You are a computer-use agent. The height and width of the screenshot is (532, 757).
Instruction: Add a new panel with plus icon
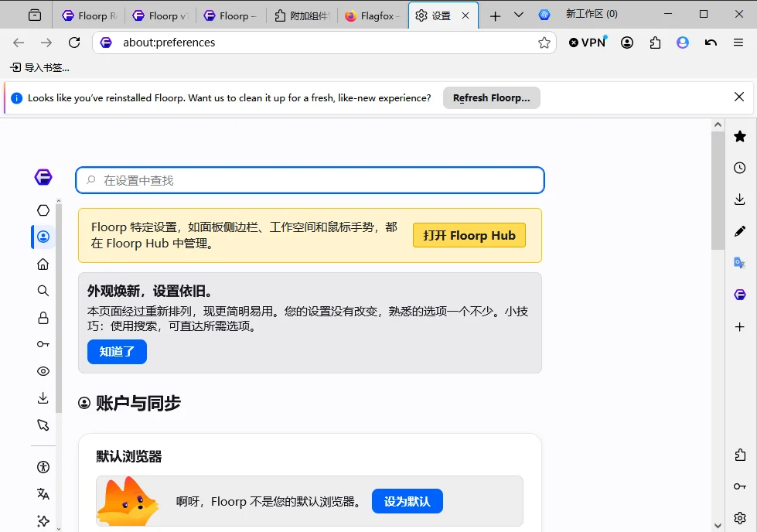click(x=740, y=327)
